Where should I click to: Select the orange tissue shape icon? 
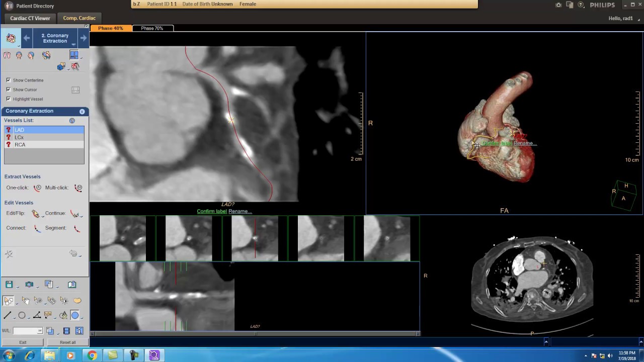point(77,301)
